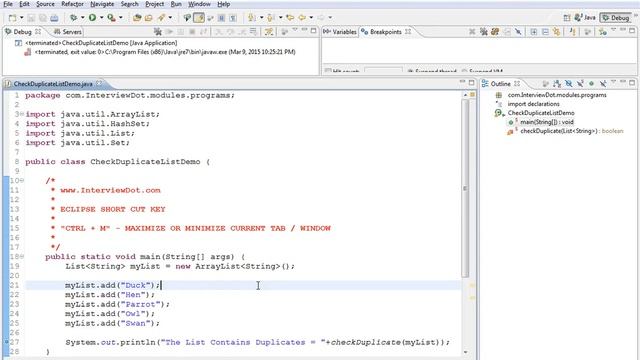Screen dimensions: 640x360
Task: Launch Debug with the bug icon
Action: point(73,18)
